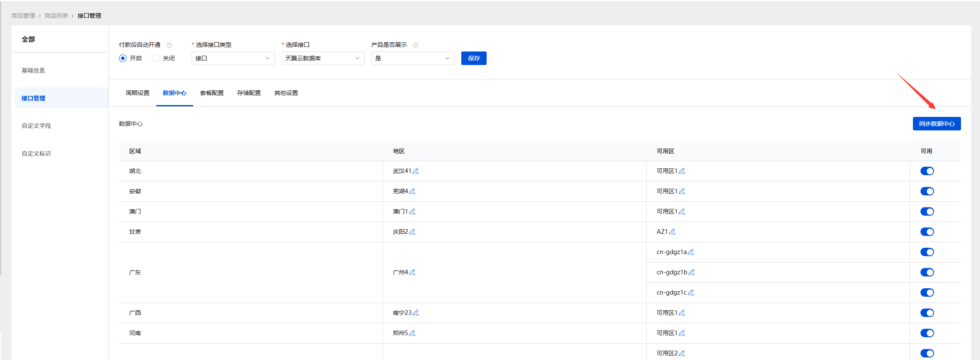Screen dimensions: 980x360
Task: Edit the 可用区2 zone name
Action: pyautogui.click(x=682, y=353)
